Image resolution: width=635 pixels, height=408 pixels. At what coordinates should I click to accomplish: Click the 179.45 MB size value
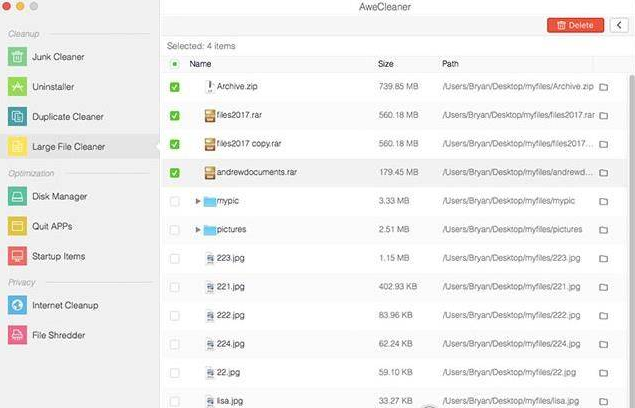(x=398, y=172)
